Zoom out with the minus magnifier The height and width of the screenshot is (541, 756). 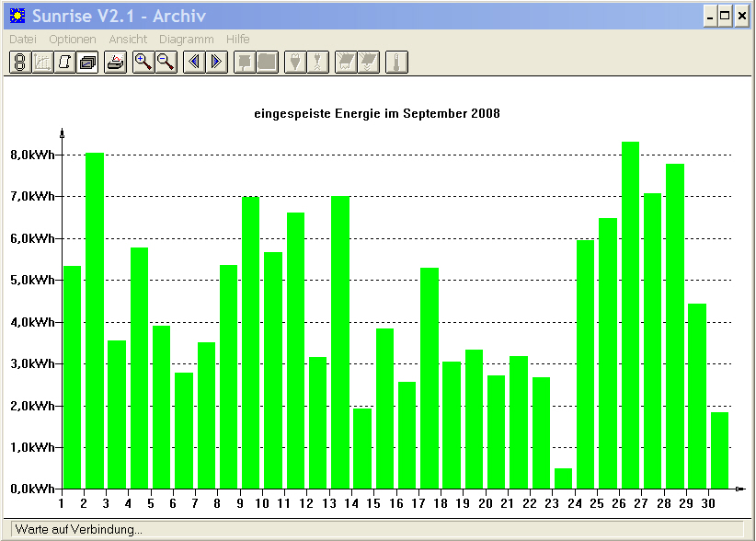click(x=166, y=63)
